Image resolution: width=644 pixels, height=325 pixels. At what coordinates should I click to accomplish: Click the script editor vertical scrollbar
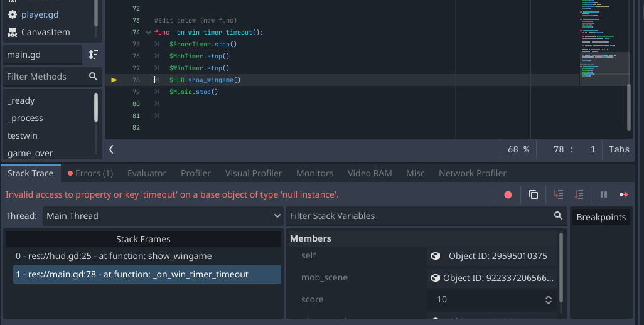pyautogui.click(x=628, y=107)
